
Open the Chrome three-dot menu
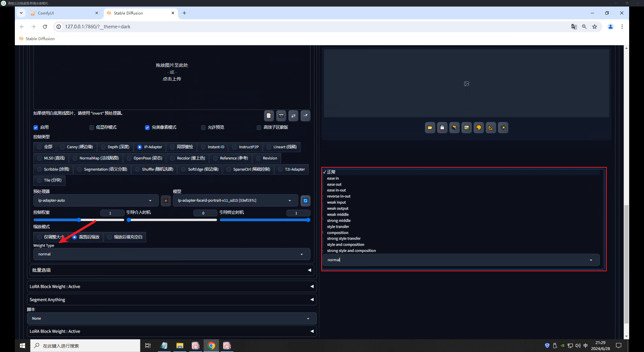point(622,27)
